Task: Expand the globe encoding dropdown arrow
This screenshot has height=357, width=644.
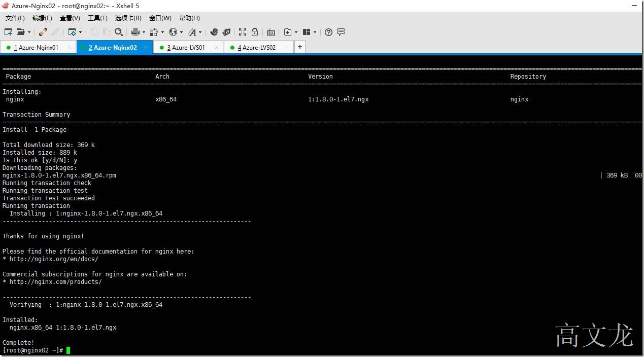Action: click(x=181, y=32)
